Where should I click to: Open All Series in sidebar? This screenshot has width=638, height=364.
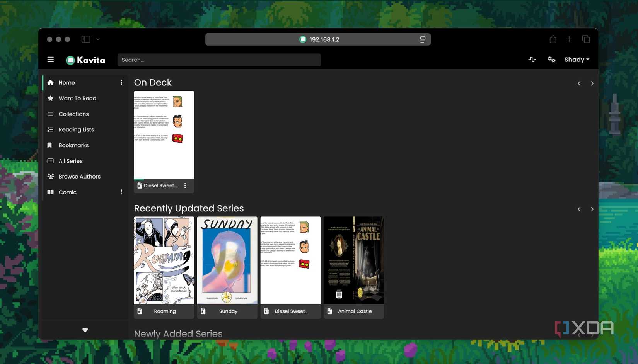(70, 161)
